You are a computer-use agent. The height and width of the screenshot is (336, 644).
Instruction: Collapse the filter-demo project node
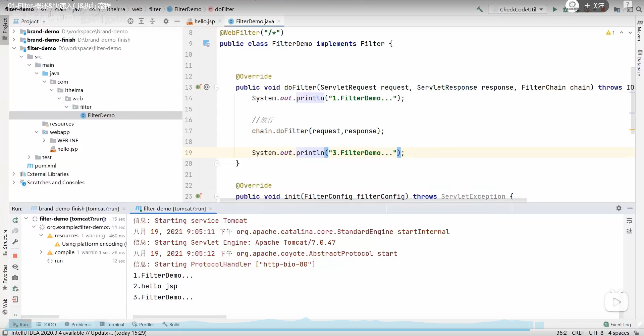[14, 48]
